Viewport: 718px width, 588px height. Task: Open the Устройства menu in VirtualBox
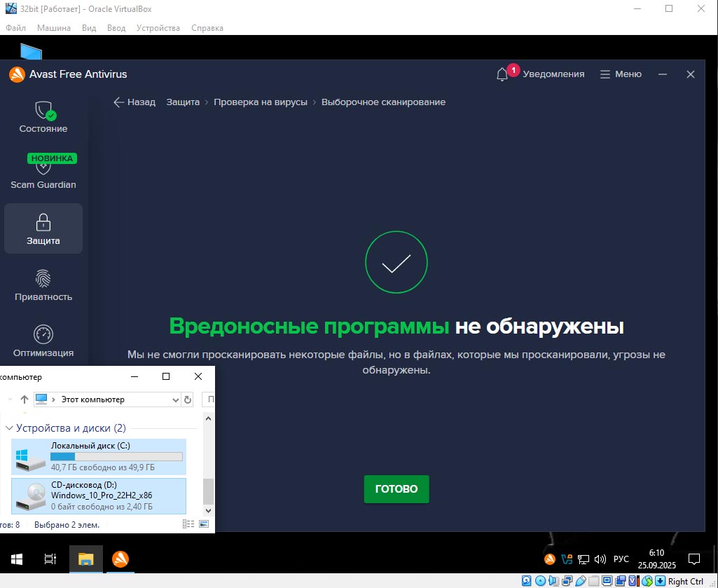158,28
